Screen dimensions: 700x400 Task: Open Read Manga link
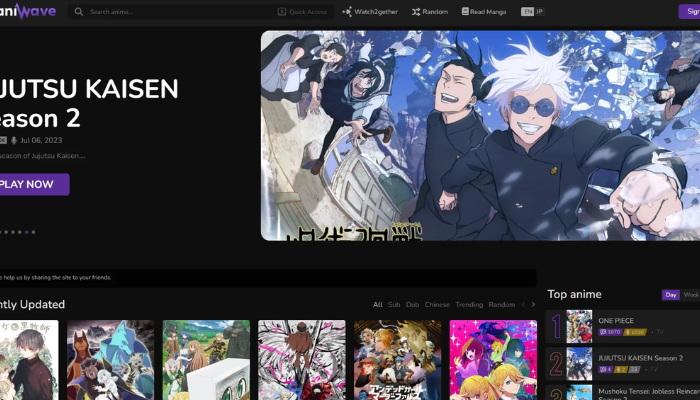pos(484,12)
